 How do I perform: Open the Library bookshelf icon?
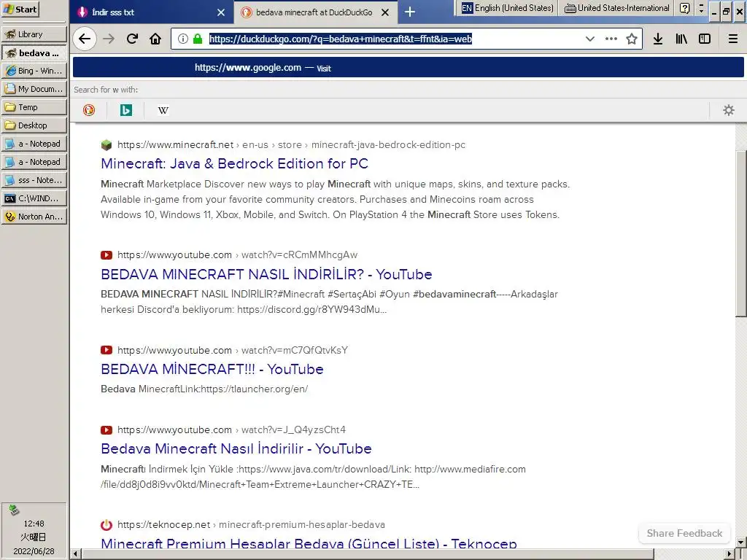[x=681, y=39]
